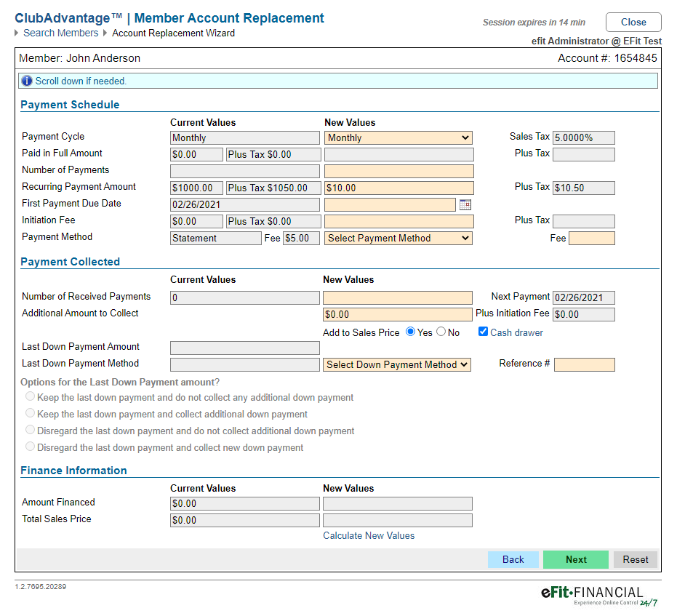The height and width of the screenshot is (616, 677).
Task: Click the Payment Collected section heading
Action: pyautogui.click(x=71, y=262)
